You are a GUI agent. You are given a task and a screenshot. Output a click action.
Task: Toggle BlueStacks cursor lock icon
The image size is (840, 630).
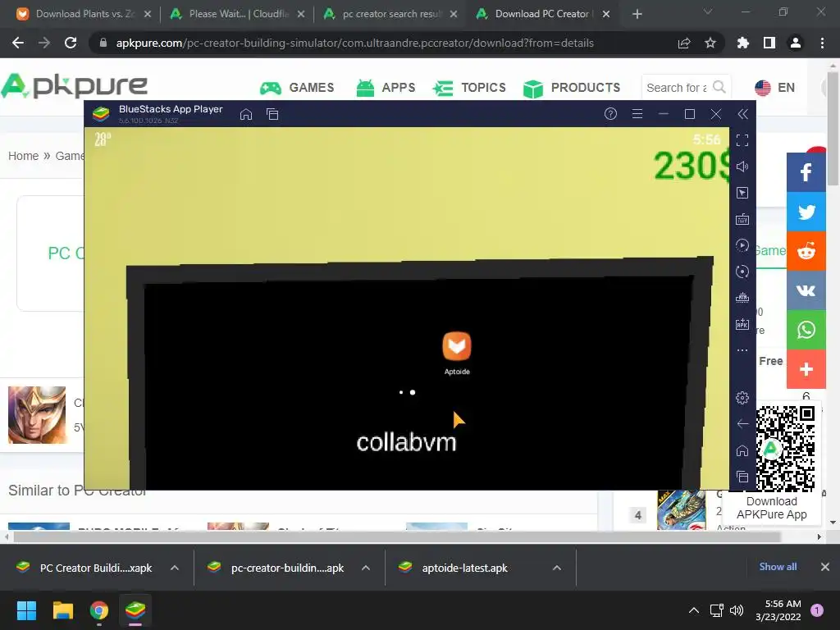pyautogui.click(x=742, y=193)
